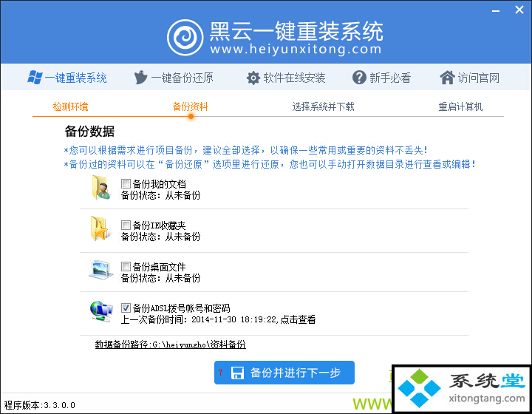Uncheck the 备份ADSL拔号帐号和密码 checkbox
The height and width of the screenshot is (414, 532).
pos(126,308)
